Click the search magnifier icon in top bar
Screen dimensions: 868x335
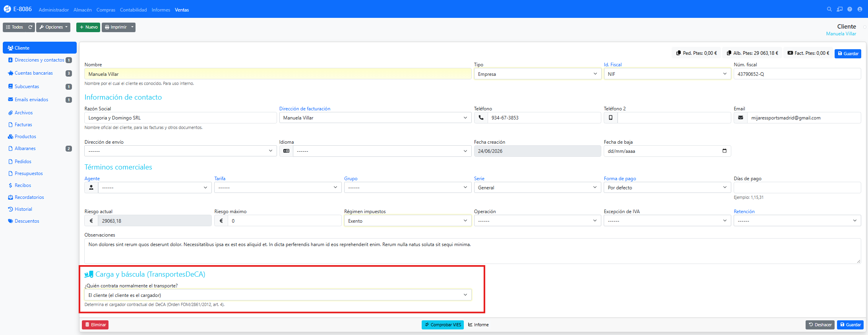coord(829,9)
